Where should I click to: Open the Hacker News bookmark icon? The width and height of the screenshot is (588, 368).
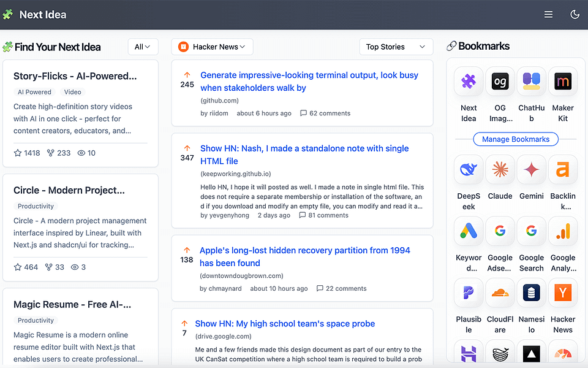tap(563, 293)
